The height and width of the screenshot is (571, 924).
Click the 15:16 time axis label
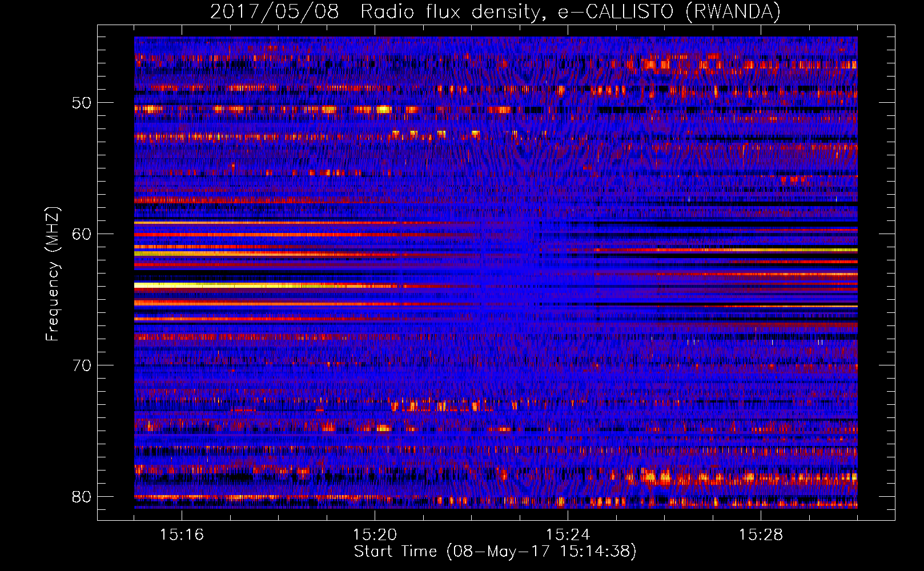tap(182, 535)
